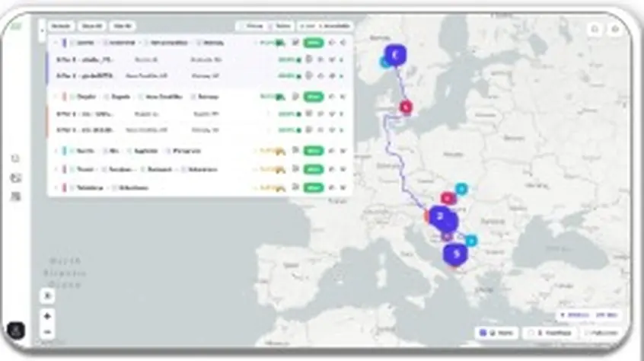Image resolution: width=644 pixels, height=361 pixels.
Task: Expand the fourth route group row
Action: coord(56,169)
